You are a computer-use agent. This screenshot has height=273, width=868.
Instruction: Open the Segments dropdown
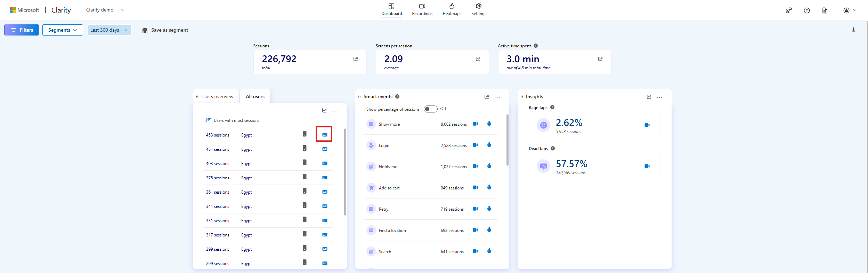[x=63, y=30]
